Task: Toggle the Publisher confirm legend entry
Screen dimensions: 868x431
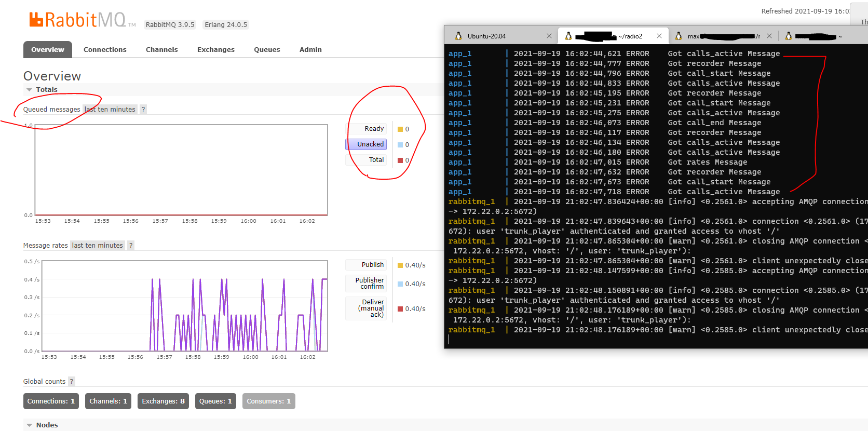Action: 367,284
